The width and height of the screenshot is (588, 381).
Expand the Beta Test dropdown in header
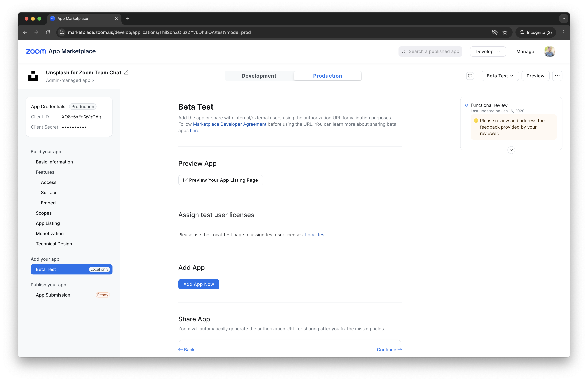(x=500, y=76)
